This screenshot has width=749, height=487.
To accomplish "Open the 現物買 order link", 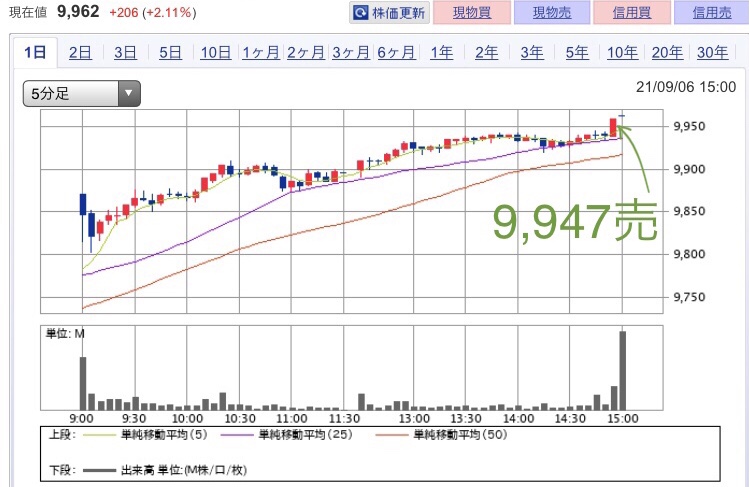I will coord(472,12).
